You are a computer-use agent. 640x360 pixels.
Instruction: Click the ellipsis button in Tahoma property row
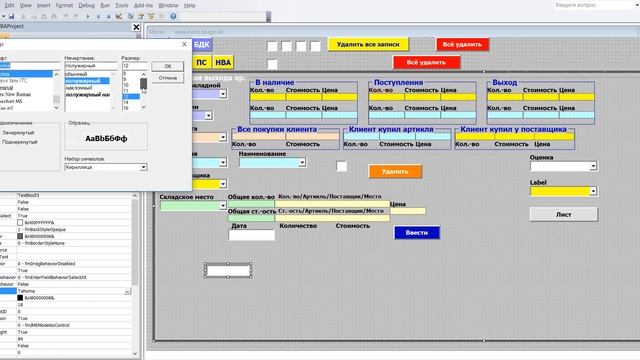pyautogui.click(x=127, y=291)
